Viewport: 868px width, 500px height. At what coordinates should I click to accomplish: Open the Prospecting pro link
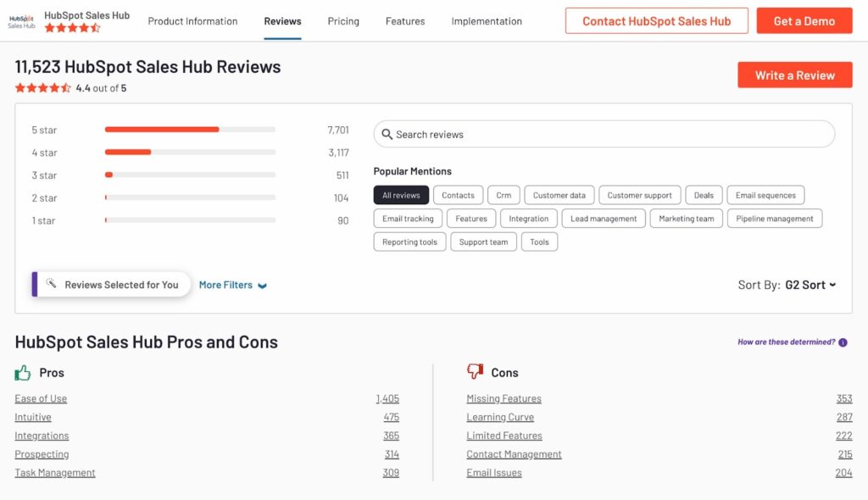[x=42, y=454]
